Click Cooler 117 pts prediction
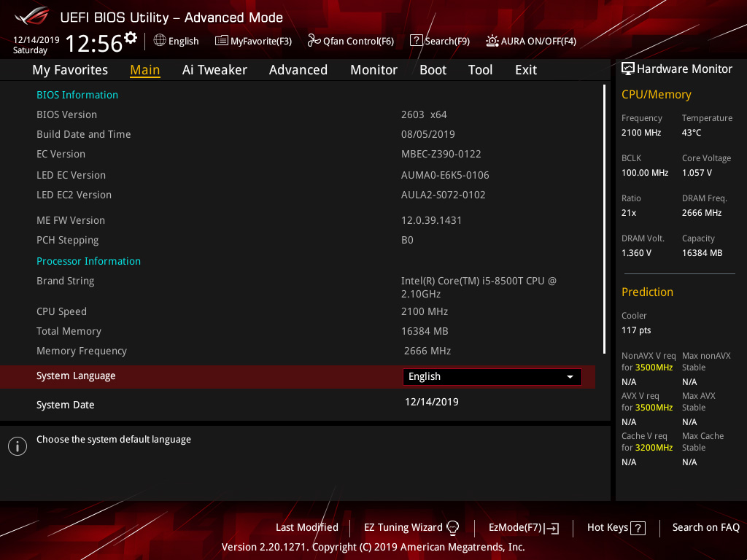The width and height of the screenshot is (747, 560). (636, 330)
